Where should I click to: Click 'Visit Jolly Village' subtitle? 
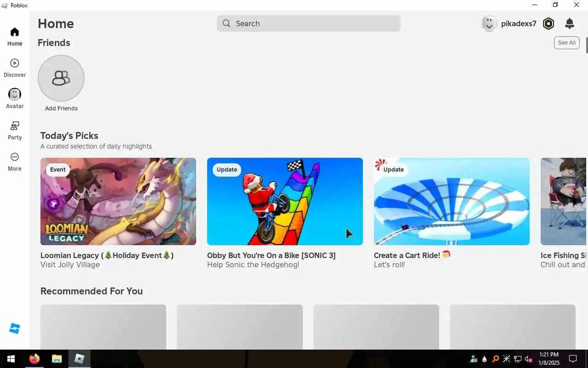(x=70, y=265)
